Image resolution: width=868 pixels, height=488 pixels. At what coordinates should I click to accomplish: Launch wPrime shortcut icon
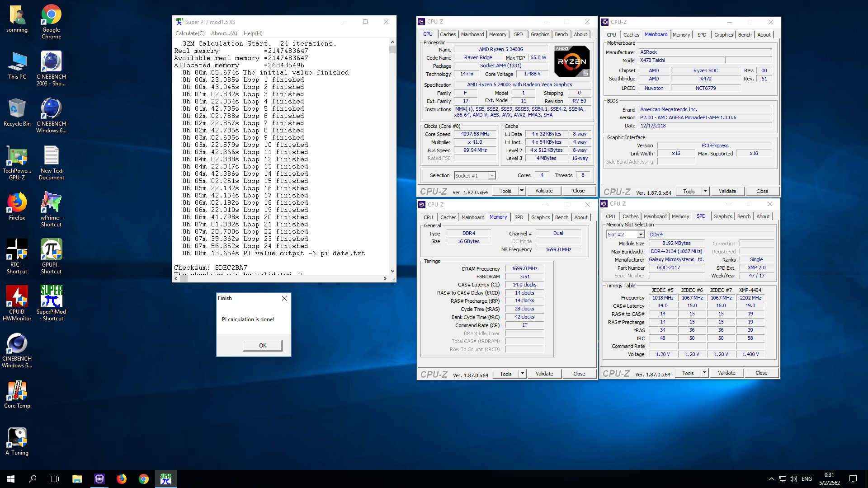(x=51, y=209)
